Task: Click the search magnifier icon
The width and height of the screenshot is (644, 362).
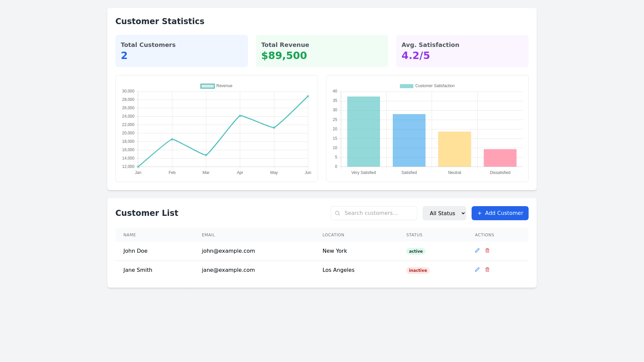Action: click(x=337, y=213)
